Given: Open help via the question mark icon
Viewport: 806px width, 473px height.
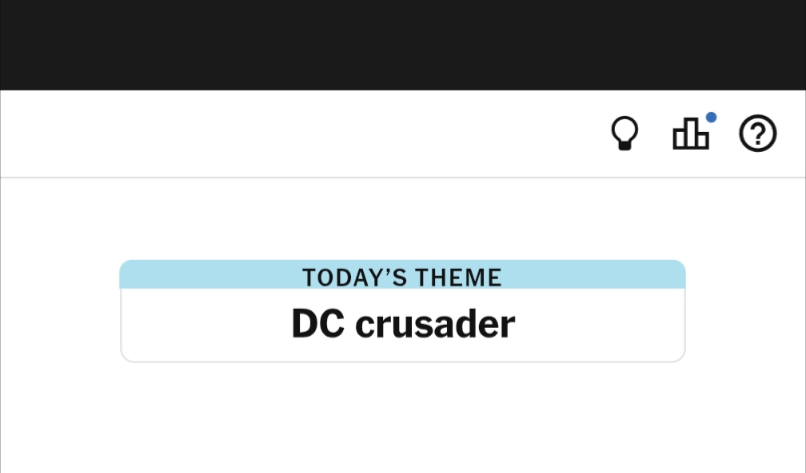Looking at the screenshot, I should pyautogui.click(x=758, y=134).
